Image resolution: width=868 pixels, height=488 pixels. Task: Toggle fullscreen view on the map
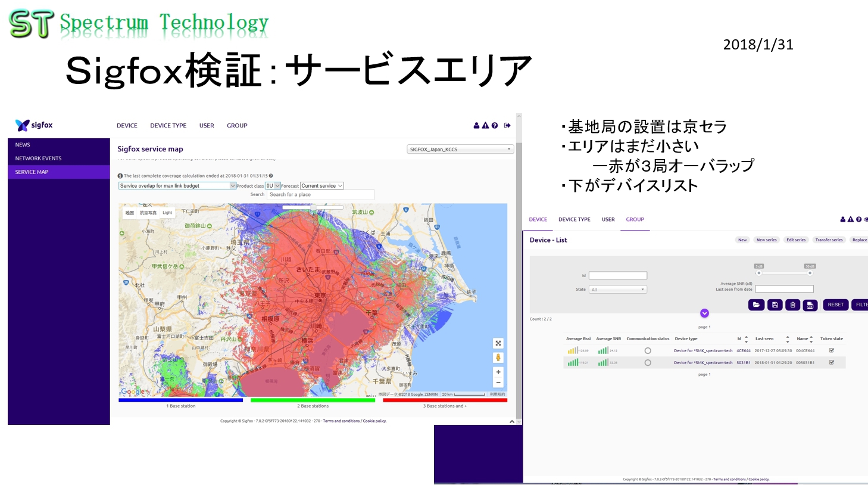tap(498, 343)
